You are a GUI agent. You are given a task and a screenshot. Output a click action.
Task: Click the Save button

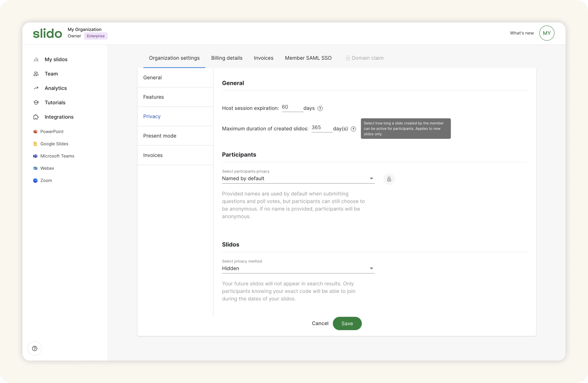347,324
